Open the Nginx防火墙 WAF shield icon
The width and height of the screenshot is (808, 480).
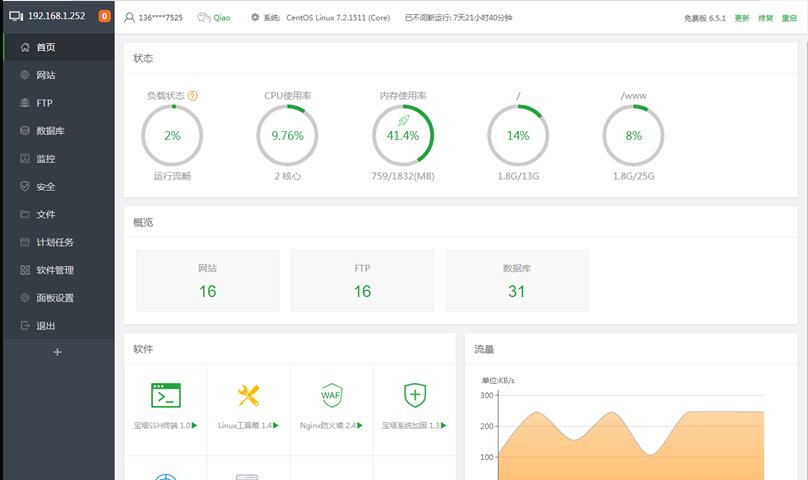[331, 395]
